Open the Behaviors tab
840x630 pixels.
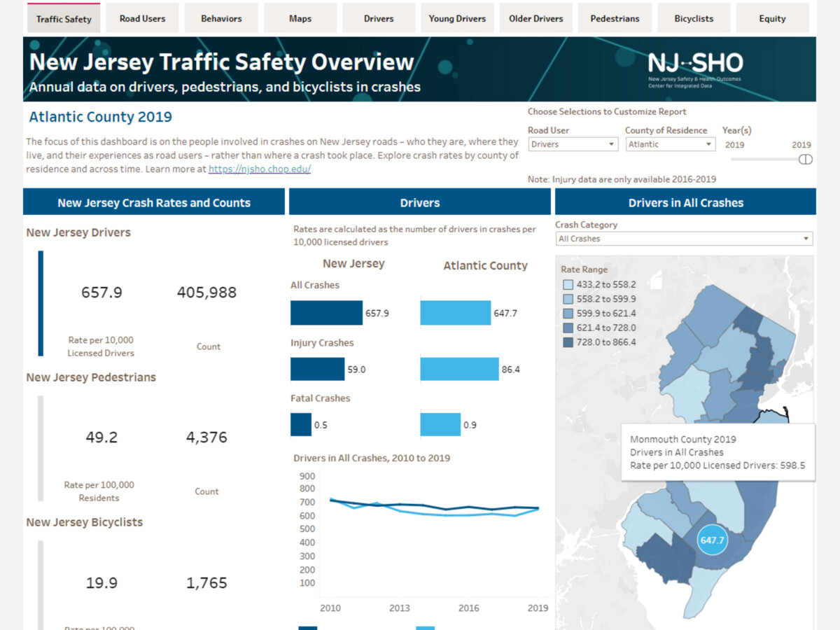221,19
